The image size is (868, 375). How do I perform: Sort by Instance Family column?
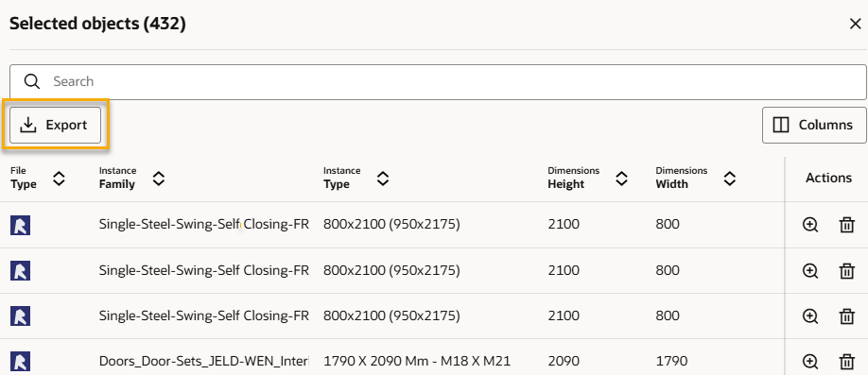coord(159,179)
